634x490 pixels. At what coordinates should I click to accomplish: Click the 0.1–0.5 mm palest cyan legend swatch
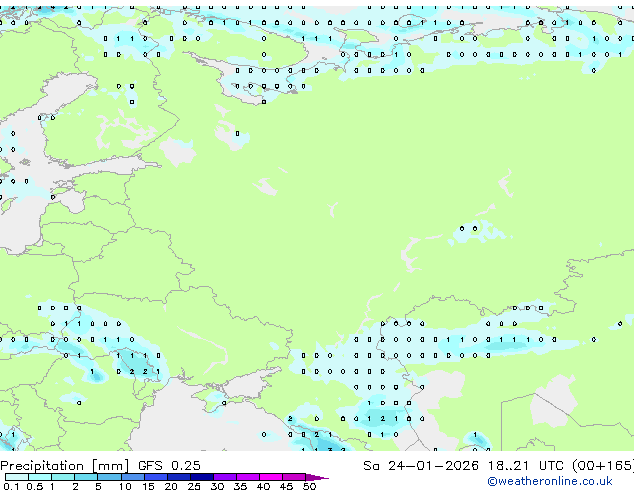coord(17,477)
